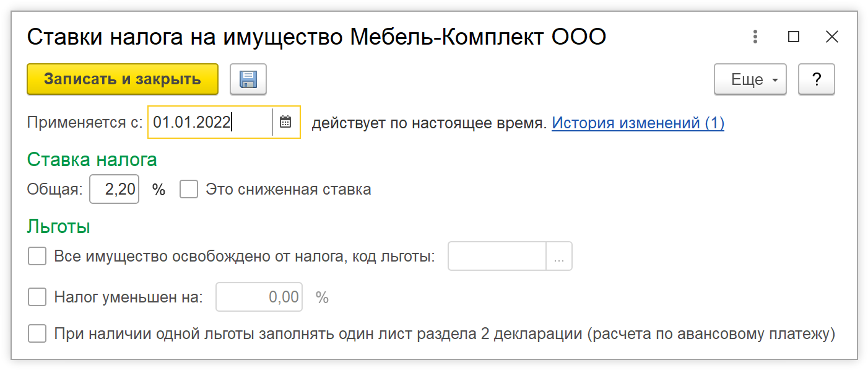Click the benefit code input field
868x370 pixels.
click(497, 257)
